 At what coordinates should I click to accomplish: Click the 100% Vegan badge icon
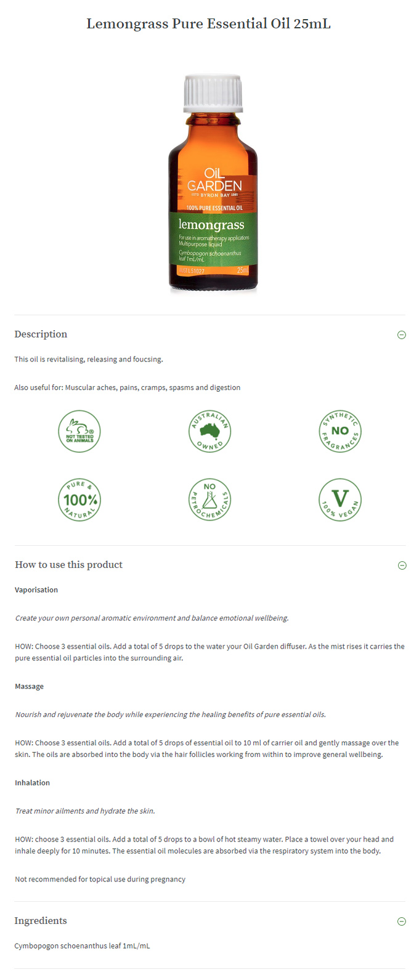pyautogui.click(x=340, y=500)
